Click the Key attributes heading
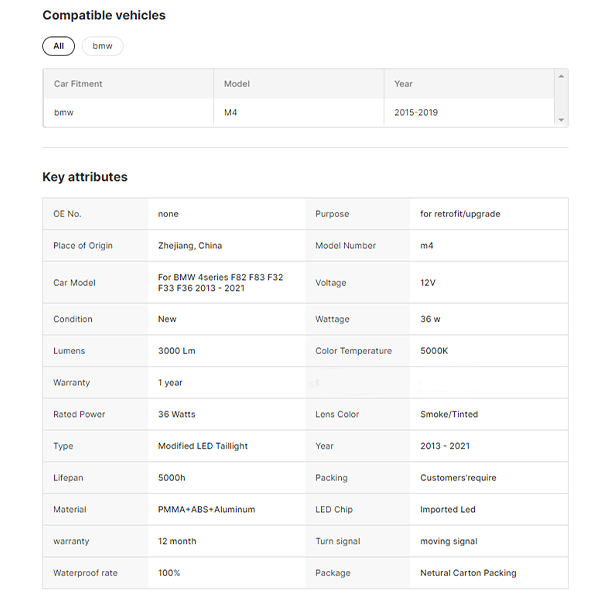600x600 pixels. (x=85, y=177)
